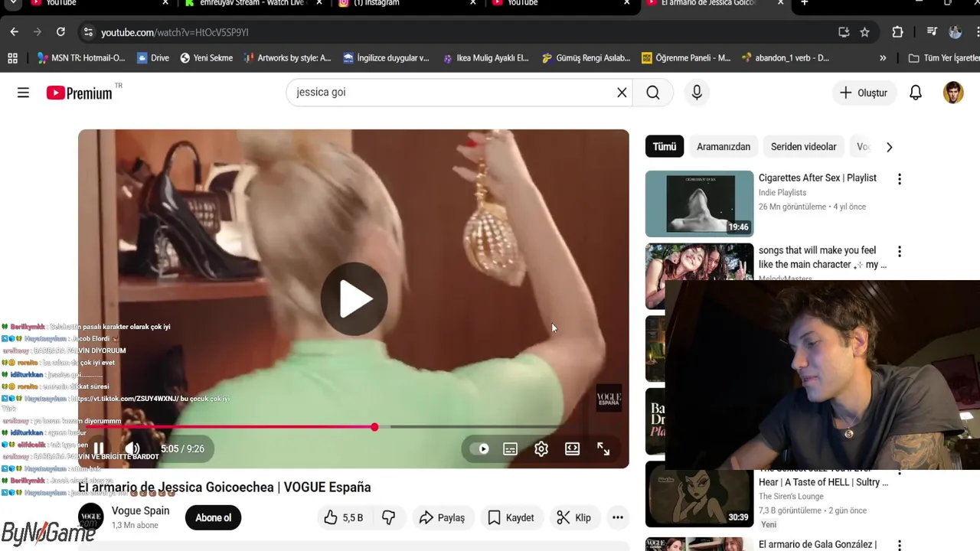This screenshot has height=551, width=980.
Task: Open options for main character songs video
Action: pos(900,251)
